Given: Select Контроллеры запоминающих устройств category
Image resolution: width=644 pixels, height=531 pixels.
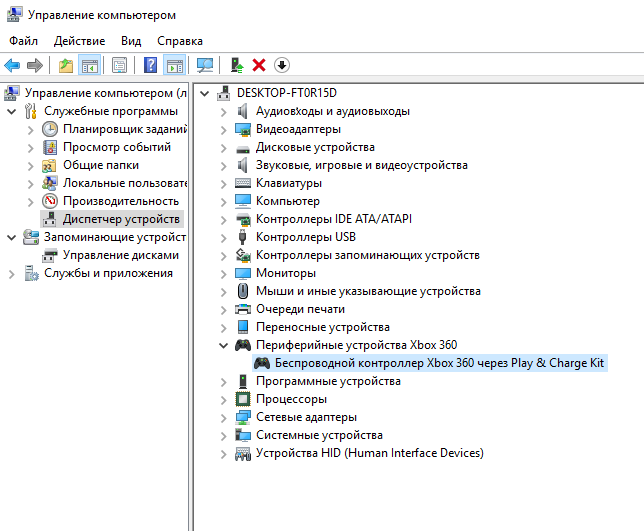Looking at the screenshot, I should click(x=368, y=255).
